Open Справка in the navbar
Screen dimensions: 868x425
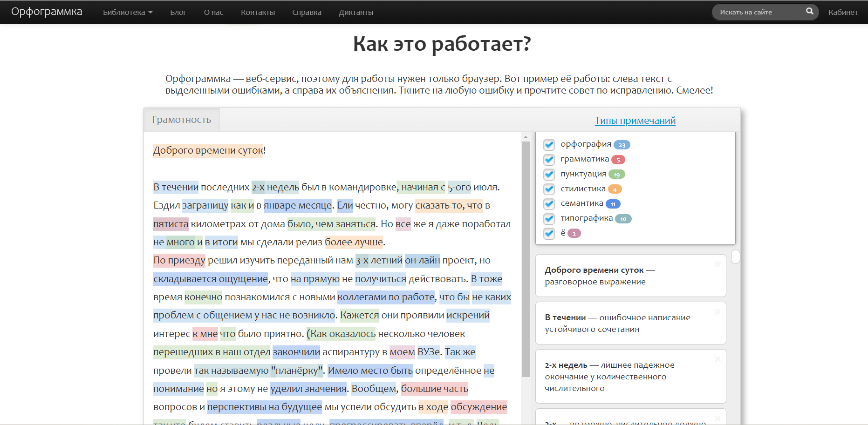point(307,12)
